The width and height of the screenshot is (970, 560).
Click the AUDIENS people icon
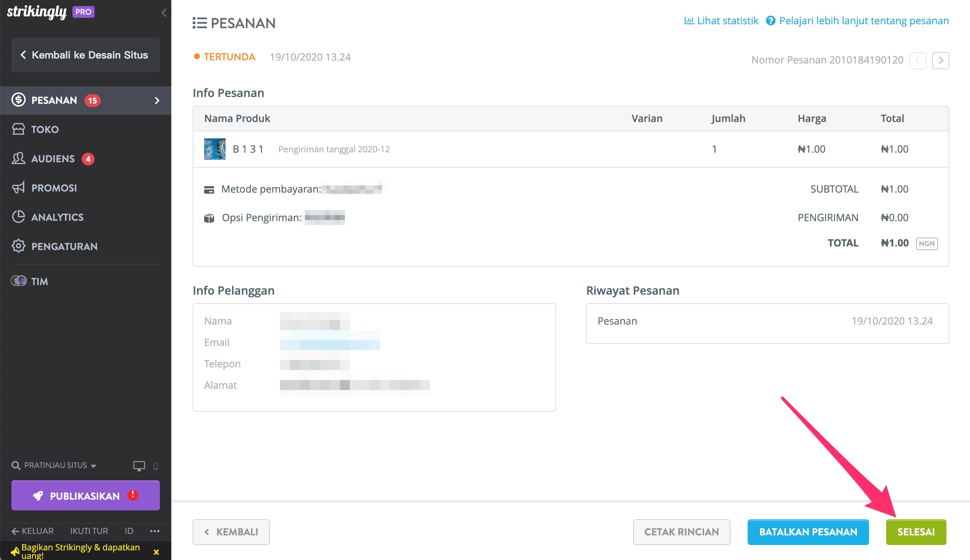coord(19,158)
